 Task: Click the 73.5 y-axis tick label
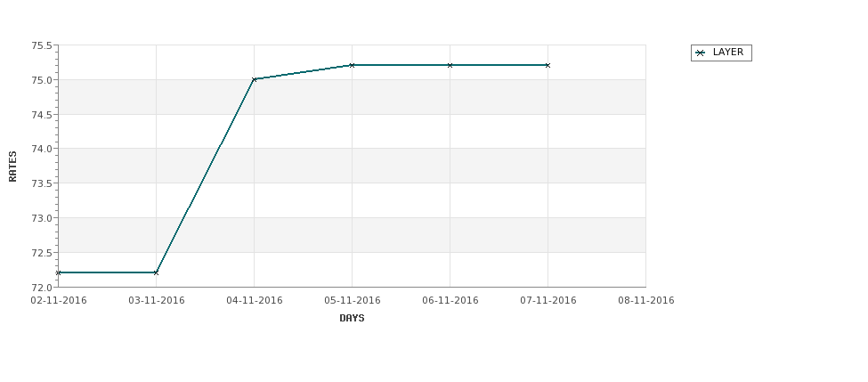coord(42,183)
